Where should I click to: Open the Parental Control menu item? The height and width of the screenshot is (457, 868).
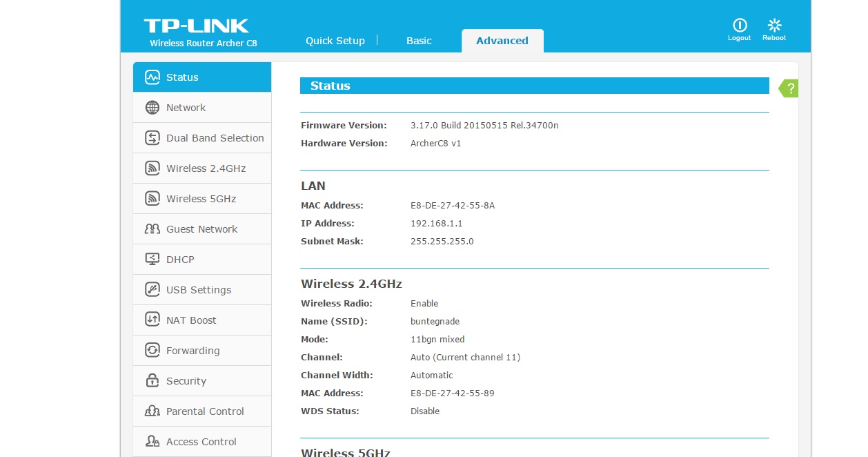click(202, 411)
